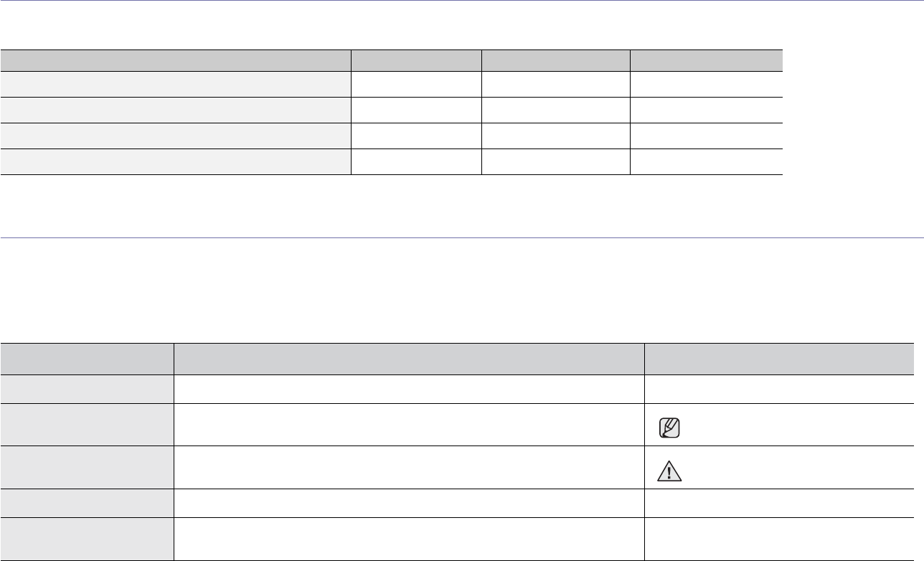This screenshot has width=924, height=561.
Task: Select the light gray label cell in note row
Action: coord(87,424)
